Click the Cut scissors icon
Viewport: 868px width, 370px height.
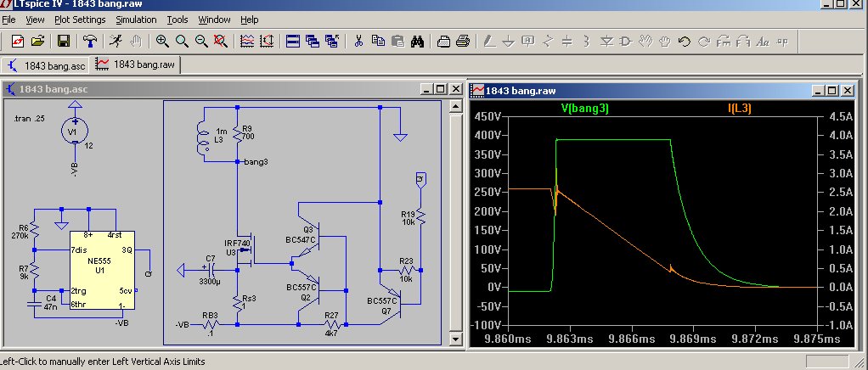coord(358,40)
